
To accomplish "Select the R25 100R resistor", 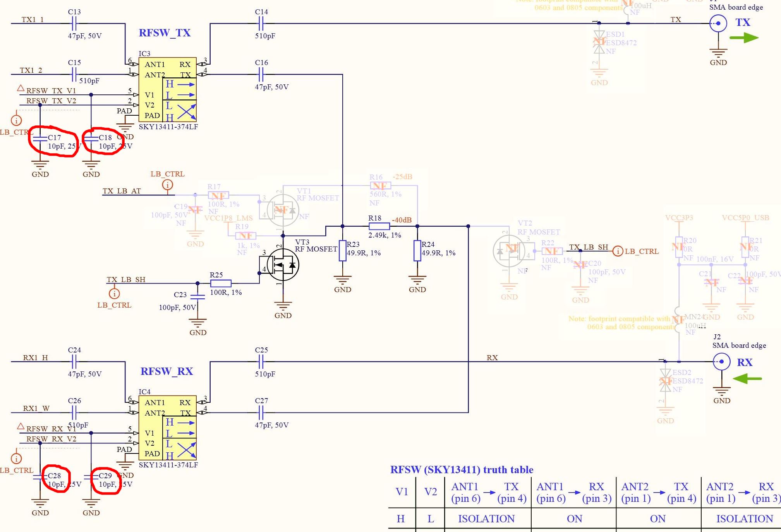I will pos(221,284).
